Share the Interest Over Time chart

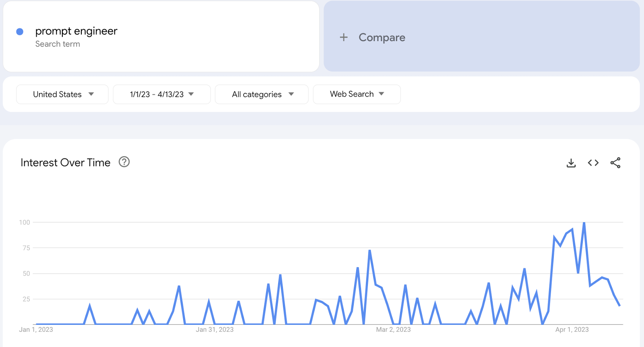[615, 163]
